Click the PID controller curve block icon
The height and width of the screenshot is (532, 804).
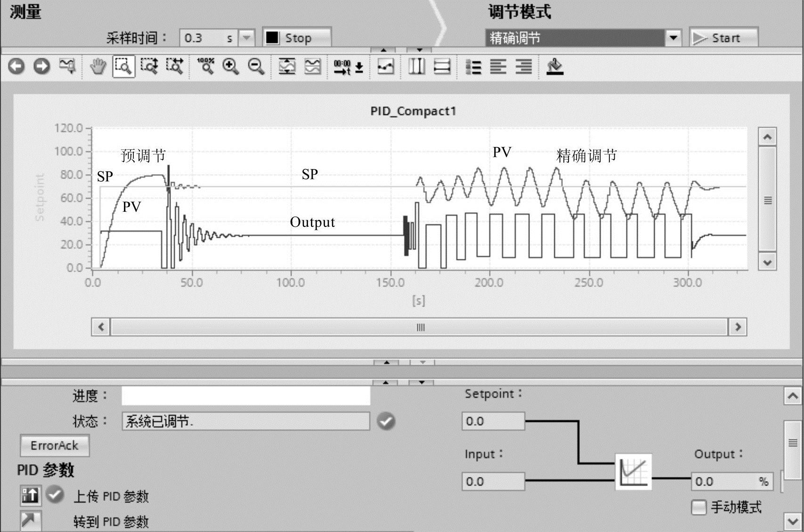(633, 472)
